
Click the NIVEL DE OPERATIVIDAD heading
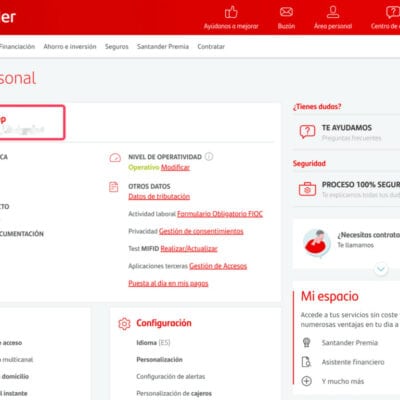[x=165, y=157]
